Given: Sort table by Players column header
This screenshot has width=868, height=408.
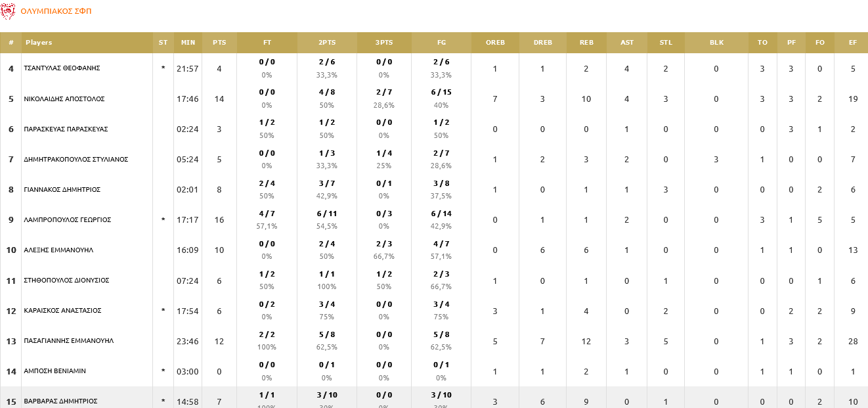Looking at the screenshot, I should coord(39,43).
